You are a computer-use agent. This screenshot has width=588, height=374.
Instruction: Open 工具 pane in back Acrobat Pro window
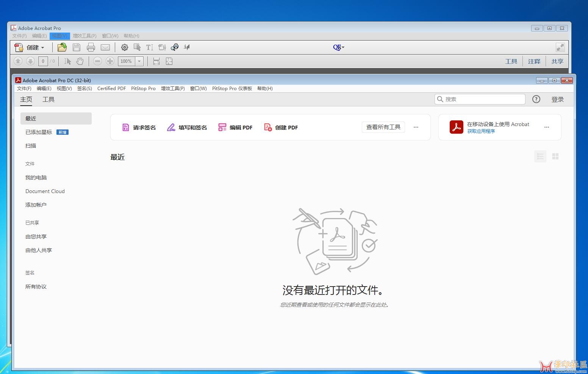pos(511,61)
